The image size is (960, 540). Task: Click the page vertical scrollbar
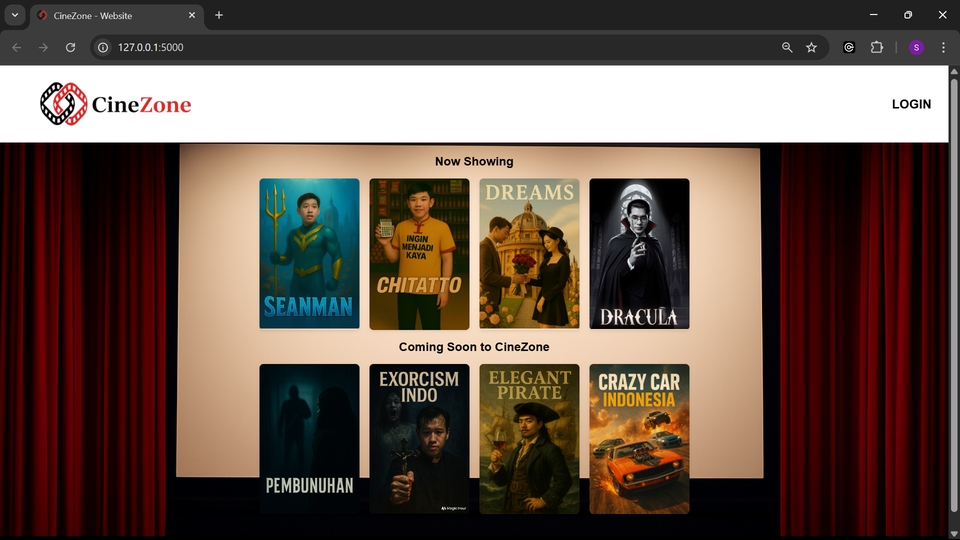(x=954, y=300)
